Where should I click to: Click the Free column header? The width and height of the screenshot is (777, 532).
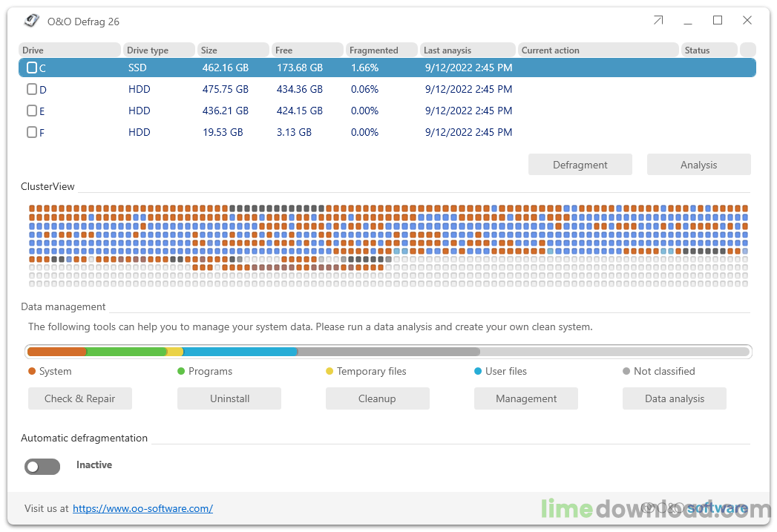[307, 50]
